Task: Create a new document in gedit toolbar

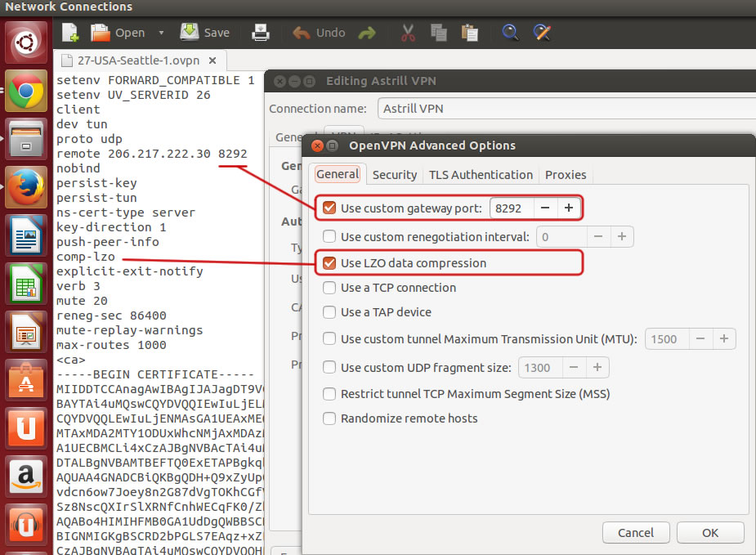Action: click(x=70, y=33)
